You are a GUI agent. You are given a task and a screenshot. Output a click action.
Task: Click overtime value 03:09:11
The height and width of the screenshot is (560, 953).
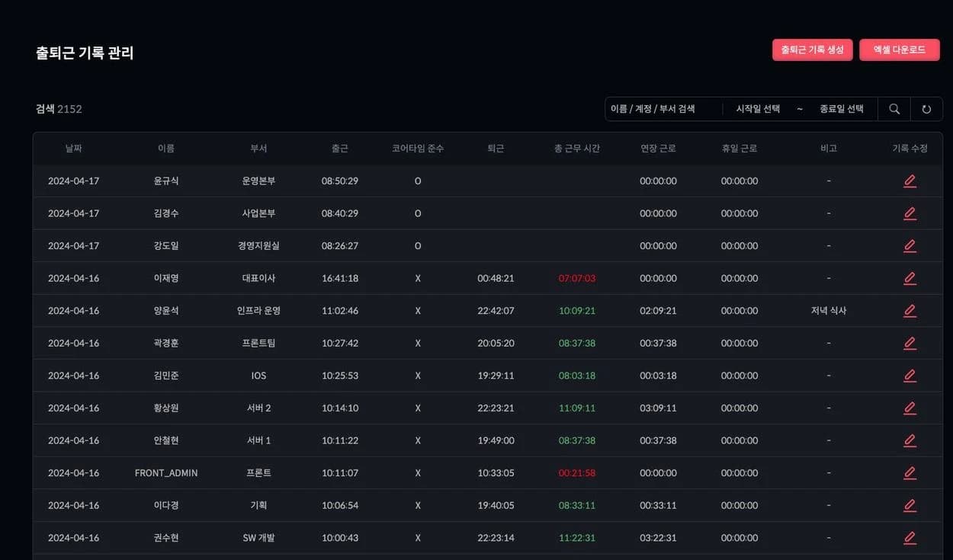(x=658, y=408)
